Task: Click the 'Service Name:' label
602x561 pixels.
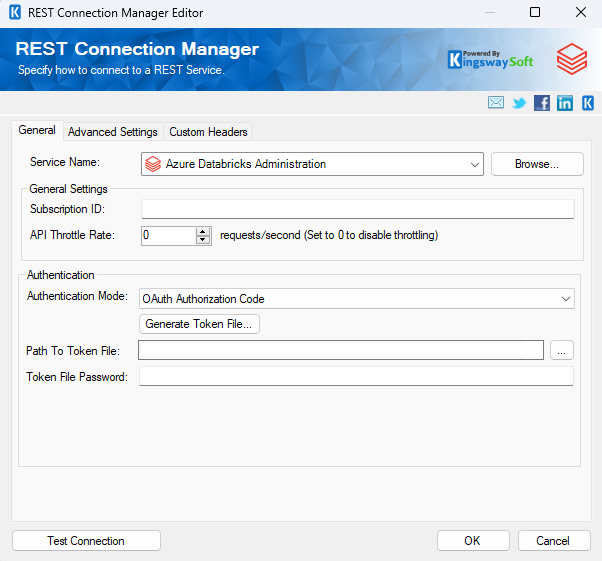Action: [65, 162]
